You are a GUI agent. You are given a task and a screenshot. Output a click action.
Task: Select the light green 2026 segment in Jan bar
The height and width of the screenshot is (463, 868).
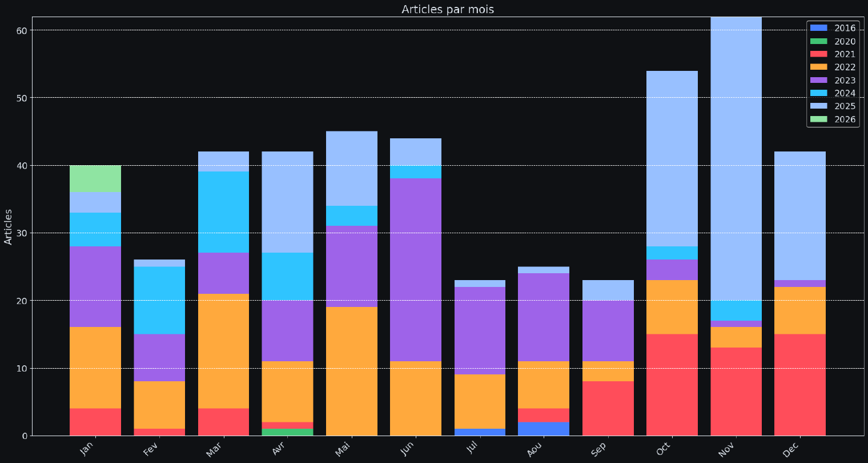95,178
